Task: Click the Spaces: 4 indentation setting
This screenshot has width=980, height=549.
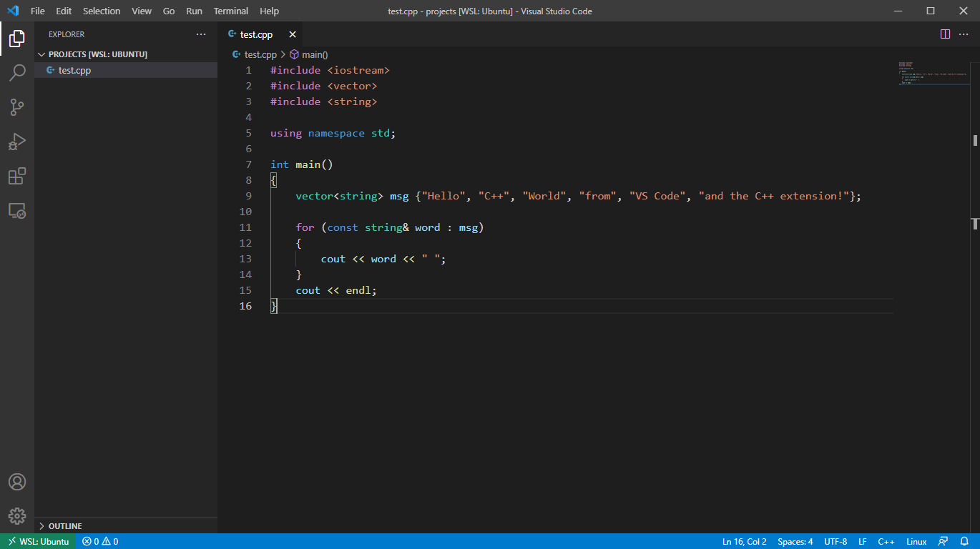Action: point(795,541)
